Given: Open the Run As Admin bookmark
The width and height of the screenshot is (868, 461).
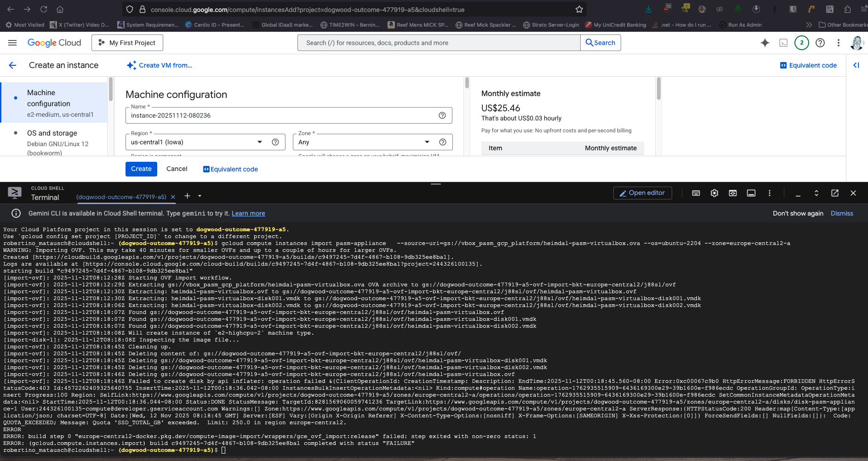Looking at the screenshot, I should click(741, 25).
